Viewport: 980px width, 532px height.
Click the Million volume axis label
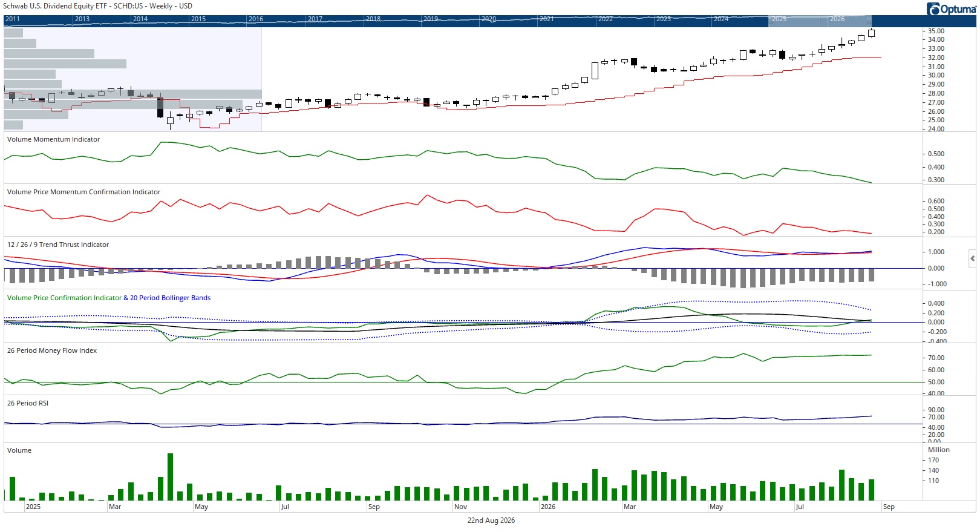[939, 450]
